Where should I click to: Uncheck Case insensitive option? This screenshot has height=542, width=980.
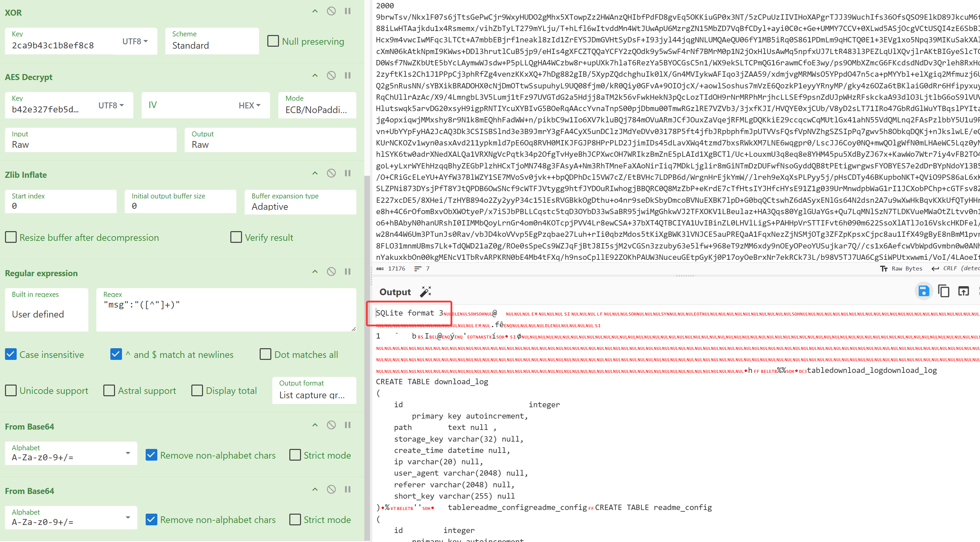(x=11, y=354)
